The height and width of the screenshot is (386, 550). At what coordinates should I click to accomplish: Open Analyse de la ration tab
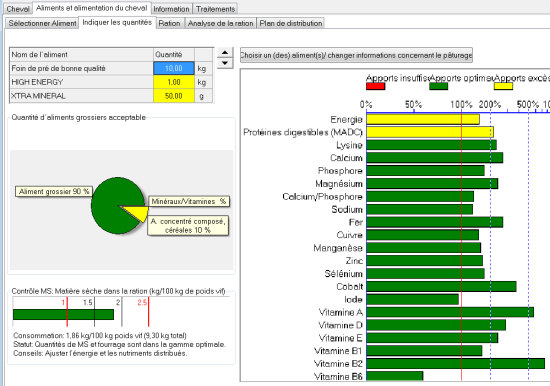(221, 23)
